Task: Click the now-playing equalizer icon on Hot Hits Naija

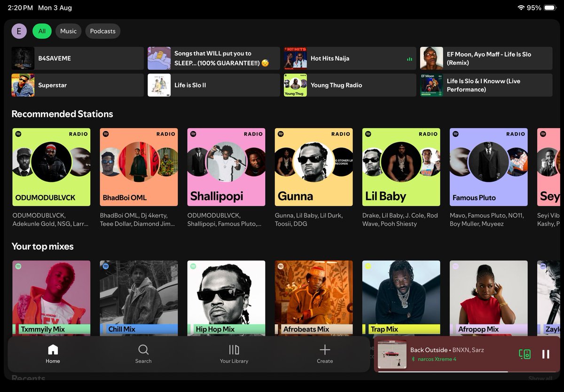Action: point(409,59)
